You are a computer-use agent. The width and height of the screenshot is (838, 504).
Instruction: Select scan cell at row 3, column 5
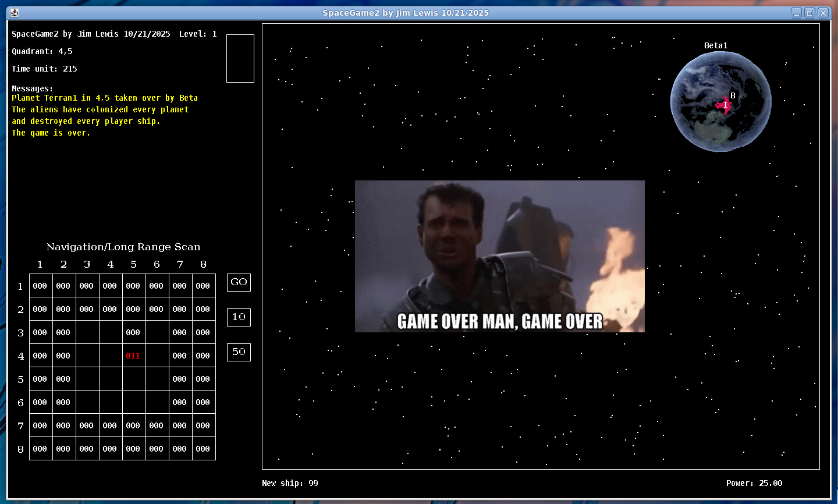(x=133, y=332)
